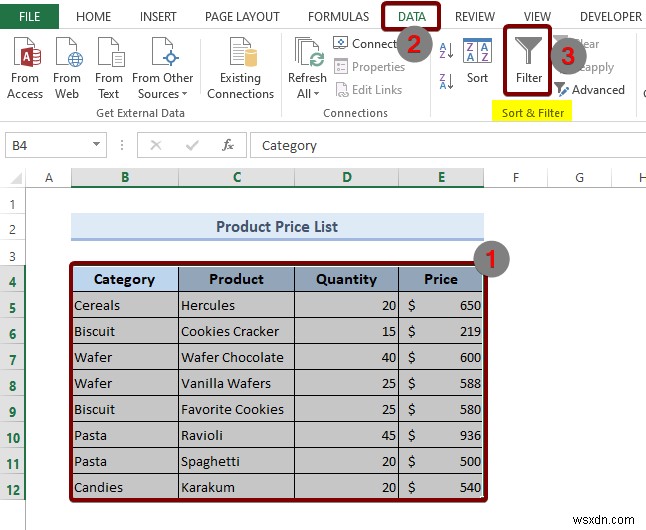Open the PAGE LAYOUT tab
The image size is (646, 530).
coord(242,17)
